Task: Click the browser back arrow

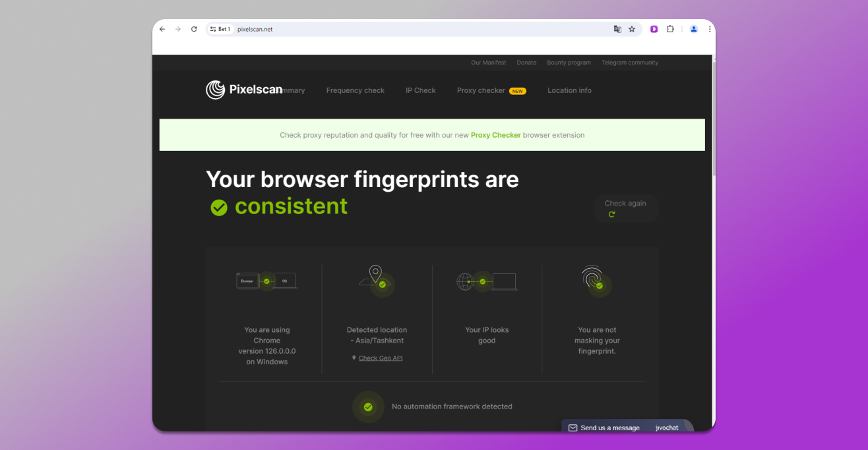Action: [x=162, y=29]
